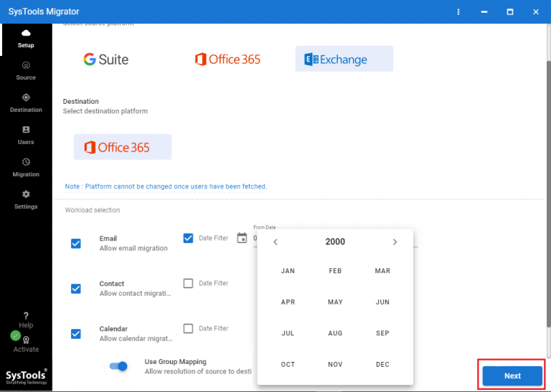This screenshot has height=392, width=551.
Task: Uncheck the Contact workload checkbox
Action: point(76,289)
